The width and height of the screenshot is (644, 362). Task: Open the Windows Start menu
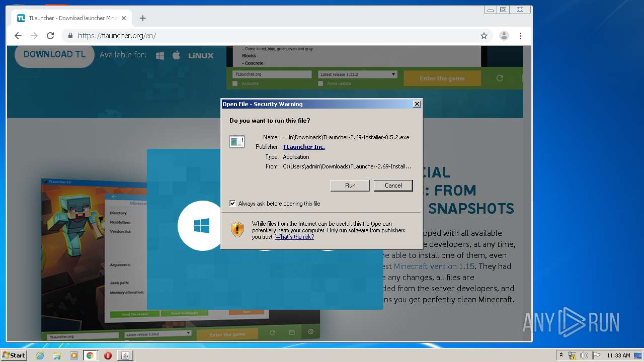coord(14,355)
